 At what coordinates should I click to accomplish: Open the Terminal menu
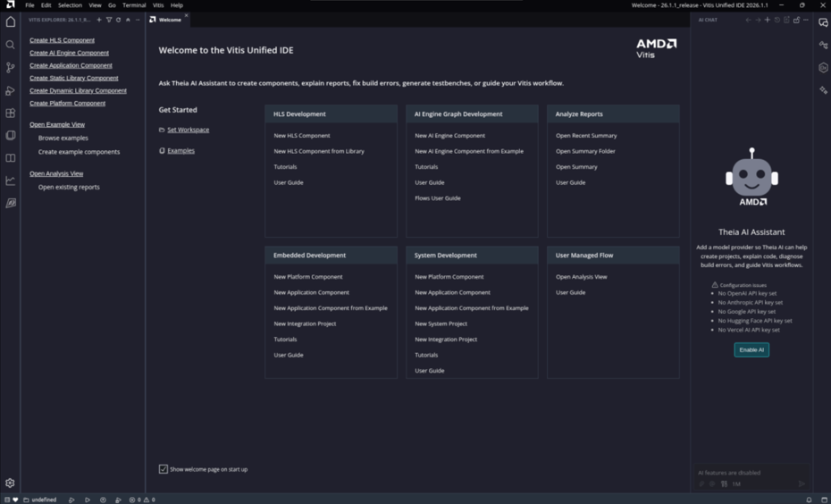click(x=134, y=4)
